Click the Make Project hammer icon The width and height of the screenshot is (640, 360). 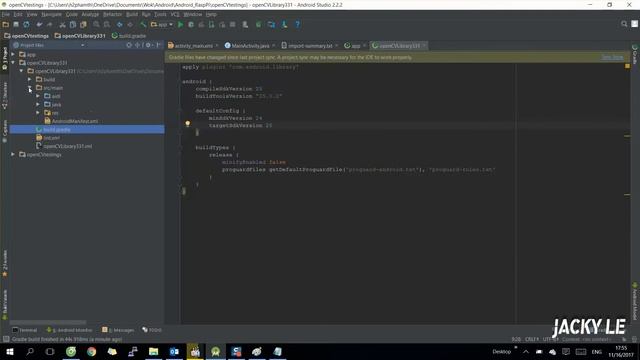click(143, 24)
